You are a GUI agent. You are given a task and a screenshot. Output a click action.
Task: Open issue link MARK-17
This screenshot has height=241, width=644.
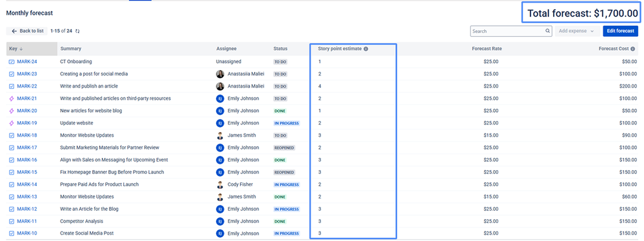coord(27,148)
